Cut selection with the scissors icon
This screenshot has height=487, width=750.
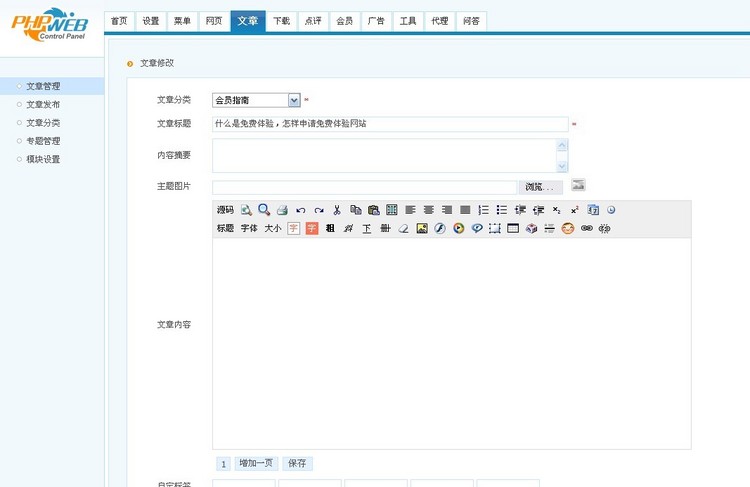337,210
